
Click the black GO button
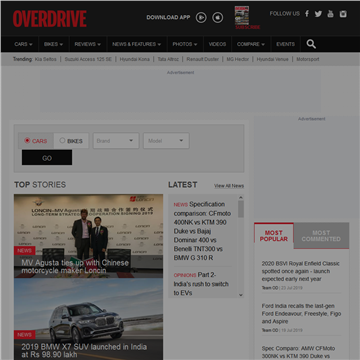click(47, 157)
